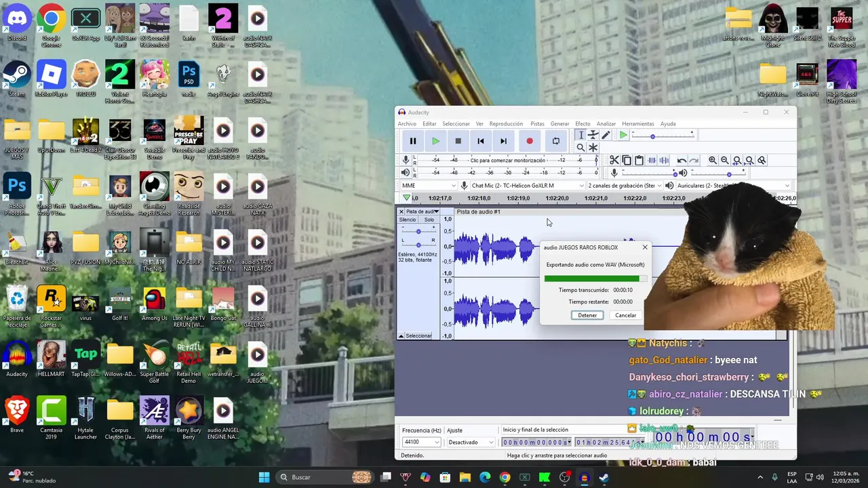
Task: Click the Redo arrow icon
Action: [x=694, y=160]
